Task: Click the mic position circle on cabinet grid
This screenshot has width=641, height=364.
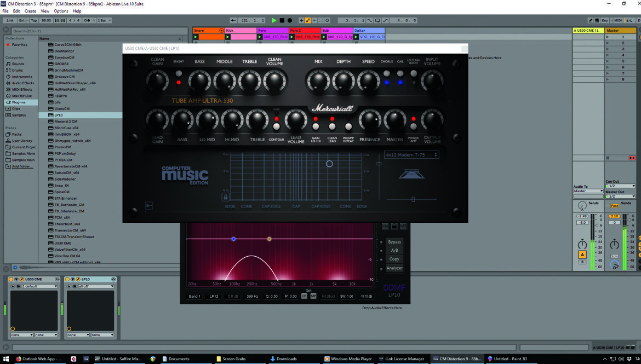Action: (329, 164)
